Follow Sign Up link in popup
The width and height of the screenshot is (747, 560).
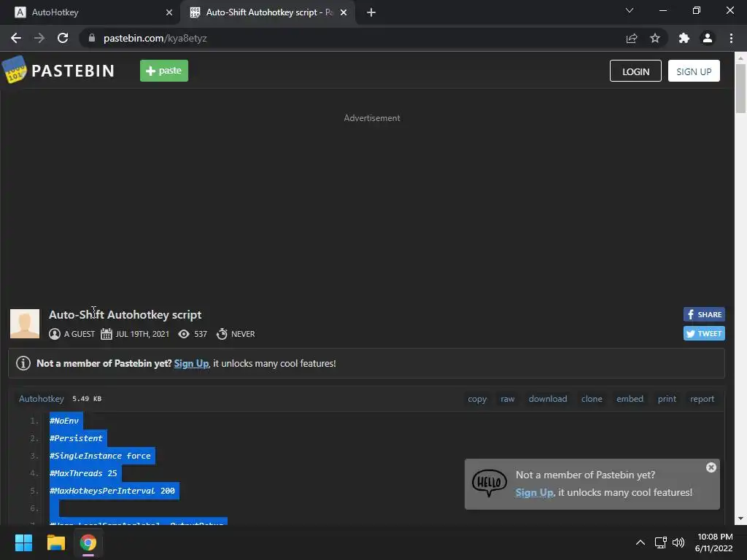pyautogui.click(x=534, y=492)
